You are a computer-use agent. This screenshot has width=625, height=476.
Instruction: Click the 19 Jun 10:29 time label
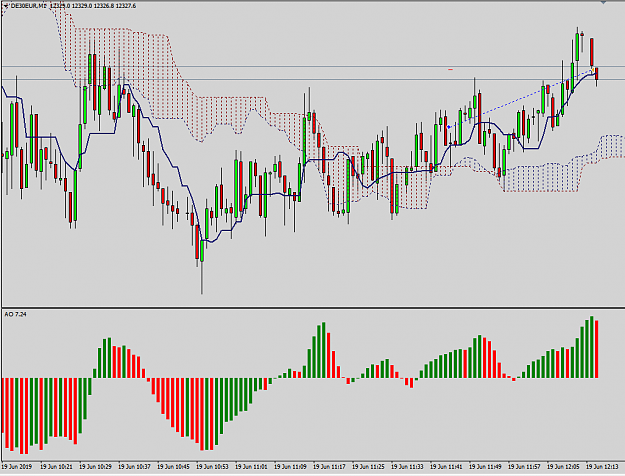pos(96,466)
